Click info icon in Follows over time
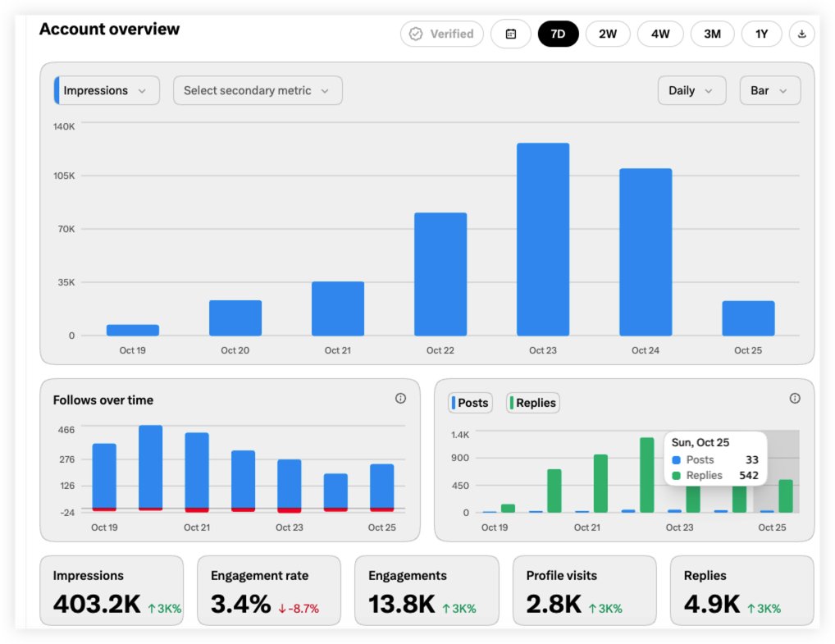This screenshot has height=644, width=835. (x=400, y=399)
